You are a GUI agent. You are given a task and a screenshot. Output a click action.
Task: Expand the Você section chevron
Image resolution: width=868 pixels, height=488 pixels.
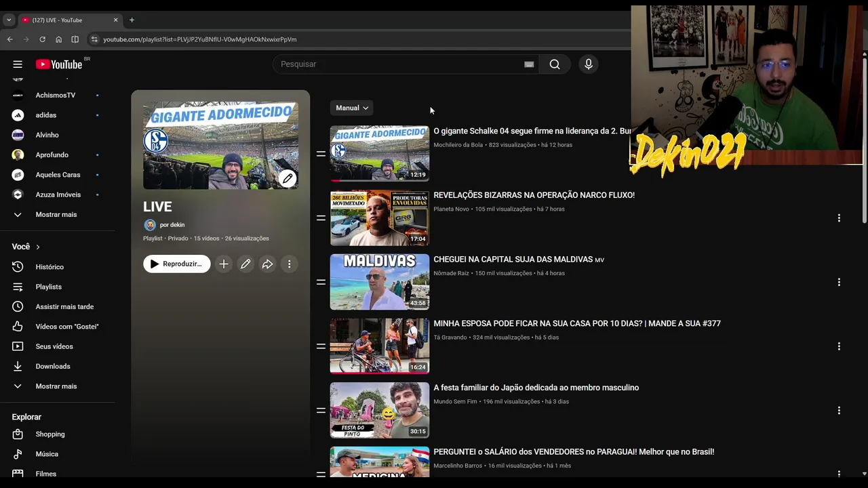38,247
